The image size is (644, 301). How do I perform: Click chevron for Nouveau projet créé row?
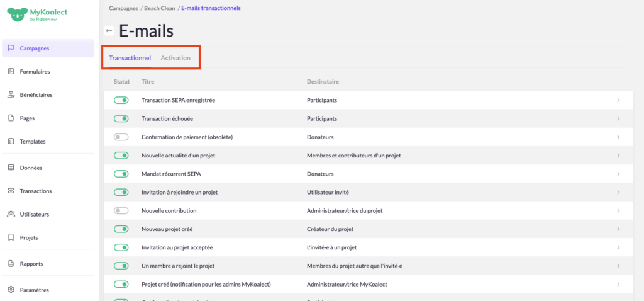tap(618, 229)
